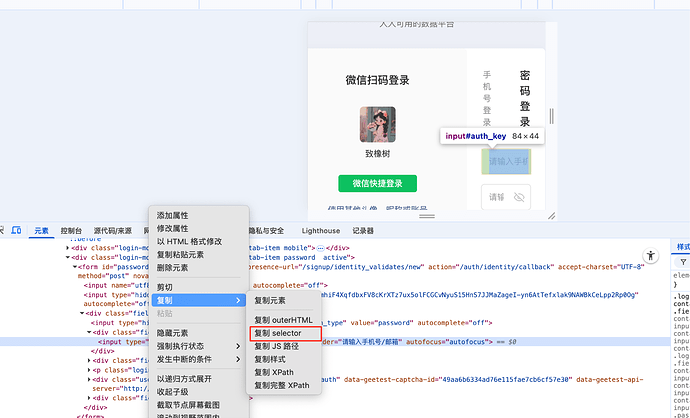Click the 致橡树 WeChat avatar image
Screen dimensions: 690x418
click(x=378, y=125)
